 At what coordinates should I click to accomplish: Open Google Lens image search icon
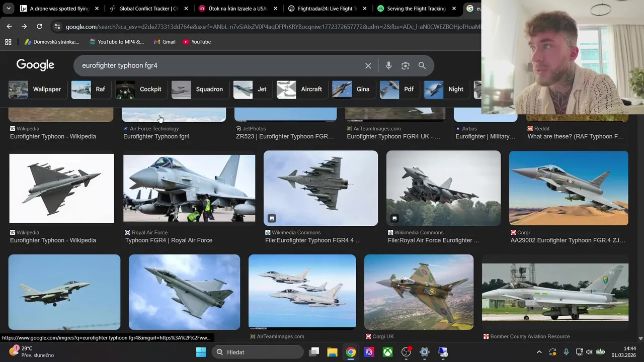(x=406, y=66)
